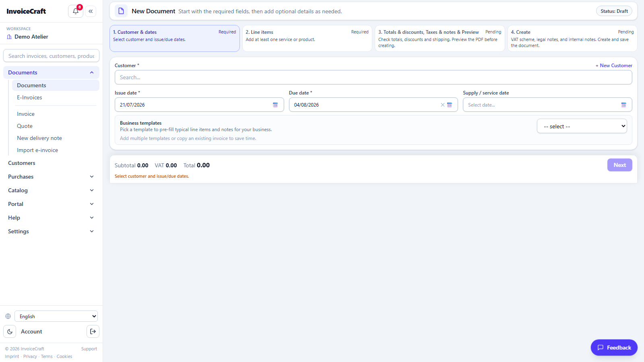
Task: Click the Next button
Action: coord(620,165)
